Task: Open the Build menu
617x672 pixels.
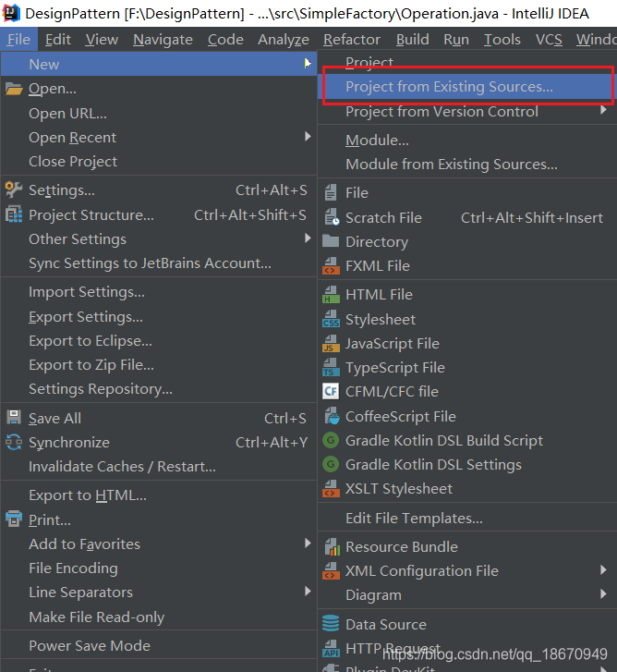Action: tap(412, 40)
